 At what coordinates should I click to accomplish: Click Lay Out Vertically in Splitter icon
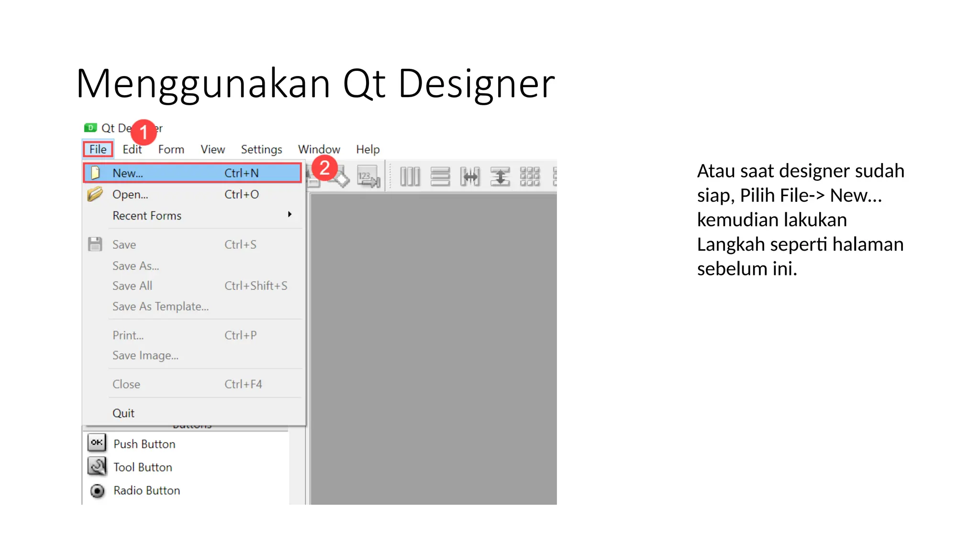pyautogui.click(x=500, y=177)
